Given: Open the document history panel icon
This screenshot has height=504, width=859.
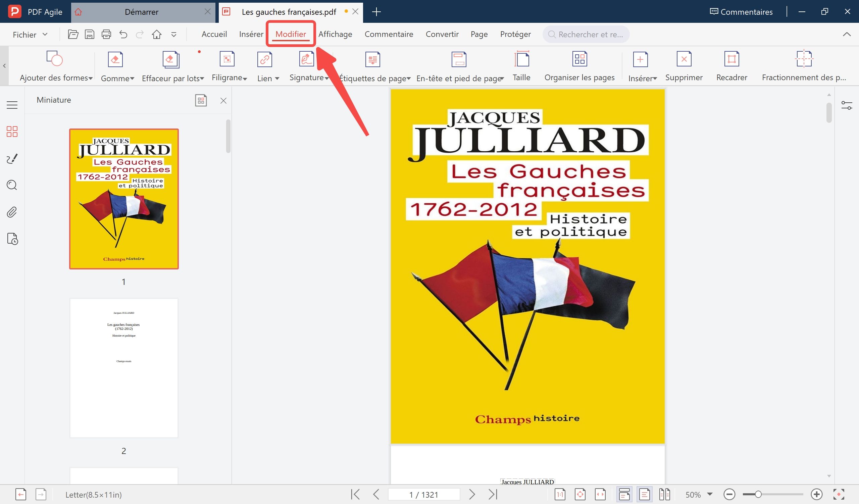Looking at the screenshot, I should (12, 239).
